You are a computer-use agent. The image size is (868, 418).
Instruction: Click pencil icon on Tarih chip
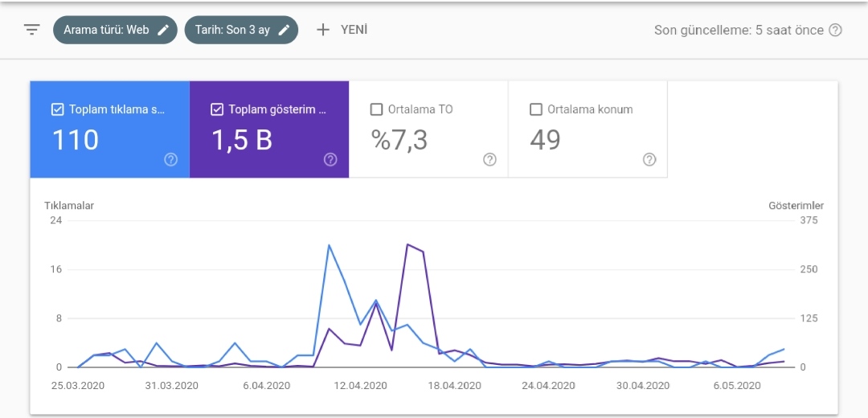(x=284, y=30)
